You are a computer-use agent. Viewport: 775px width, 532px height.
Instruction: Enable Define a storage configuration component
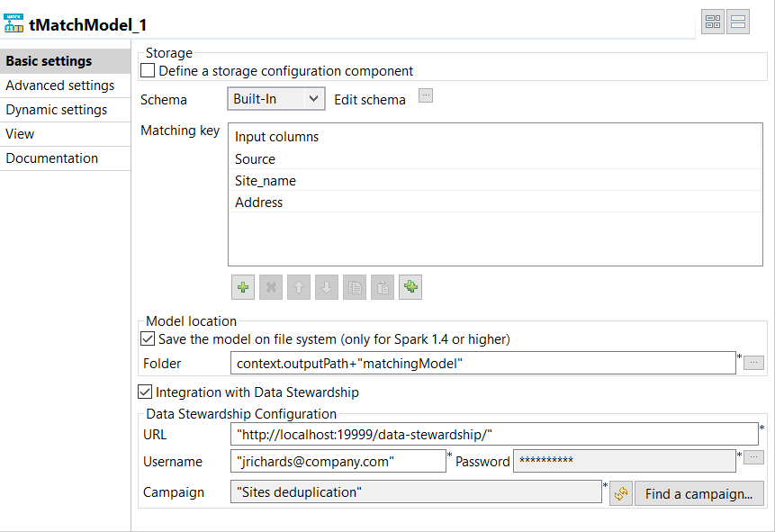[149, 71]
